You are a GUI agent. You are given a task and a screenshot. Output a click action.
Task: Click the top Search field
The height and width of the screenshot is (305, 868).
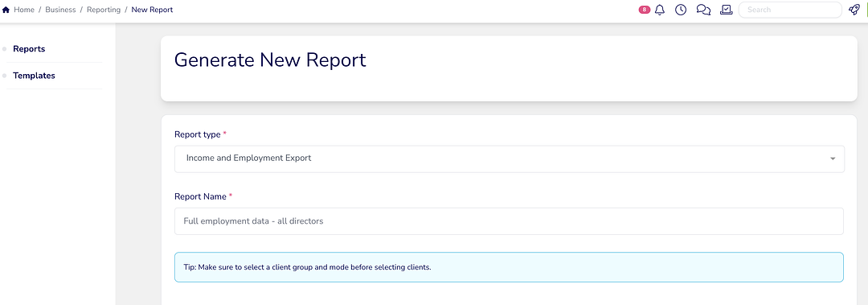[x=790, y=10]
